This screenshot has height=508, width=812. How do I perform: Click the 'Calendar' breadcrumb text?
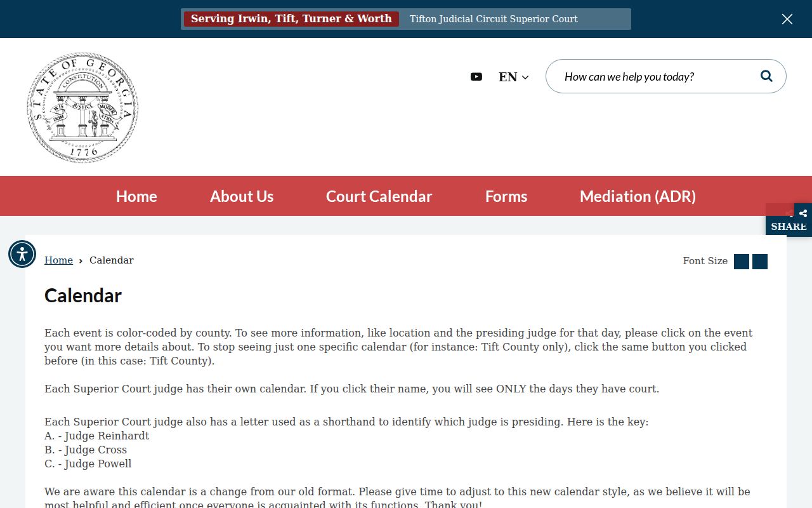(112, 260)
